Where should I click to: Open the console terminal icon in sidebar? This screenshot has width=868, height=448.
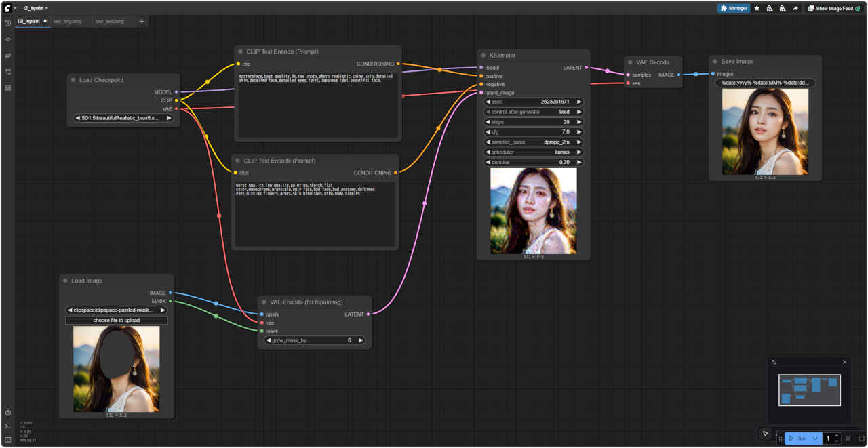click(x=8, y=426)
